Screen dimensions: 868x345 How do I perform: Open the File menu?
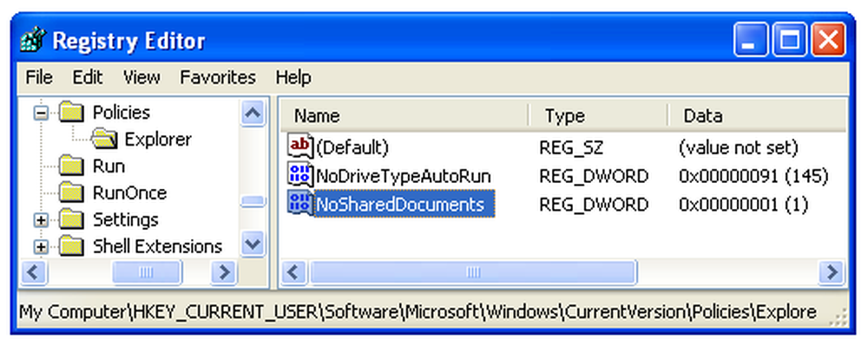click(x=39, y=77)
